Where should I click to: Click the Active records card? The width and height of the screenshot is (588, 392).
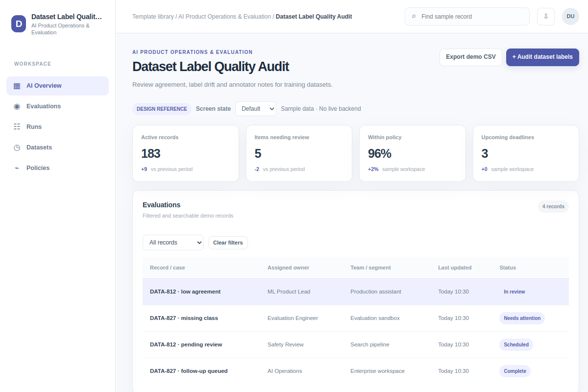pos(186,153)
